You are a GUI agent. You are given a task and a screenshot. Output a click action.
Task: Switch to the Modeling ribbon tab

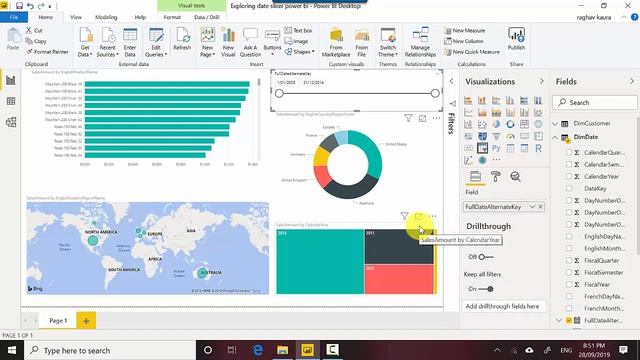pyautogui.click(x=106, y=17)
